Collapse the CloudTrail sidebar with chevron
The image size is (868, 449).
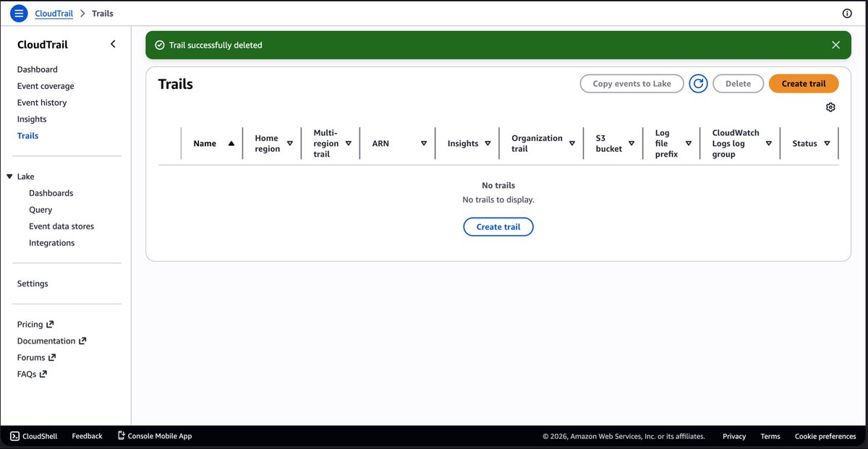tap(113, 44)
